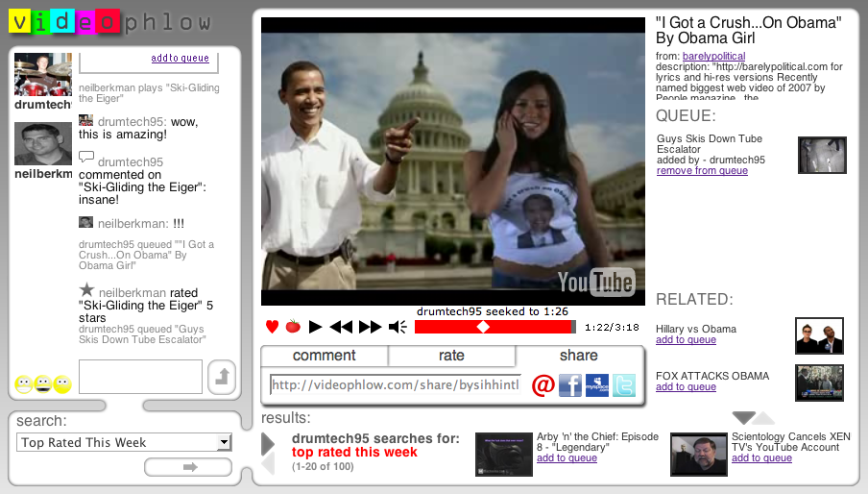
Task: Open the FOX ATTACKS OBAMA thumbnail
Action: point(819,383)
